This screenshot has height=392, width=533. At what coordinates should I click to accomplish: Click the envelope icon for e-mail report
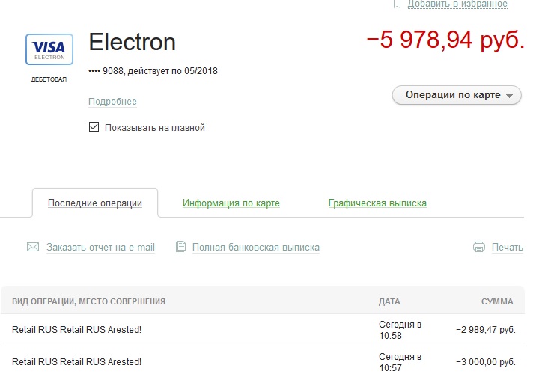tap(33, 247)
